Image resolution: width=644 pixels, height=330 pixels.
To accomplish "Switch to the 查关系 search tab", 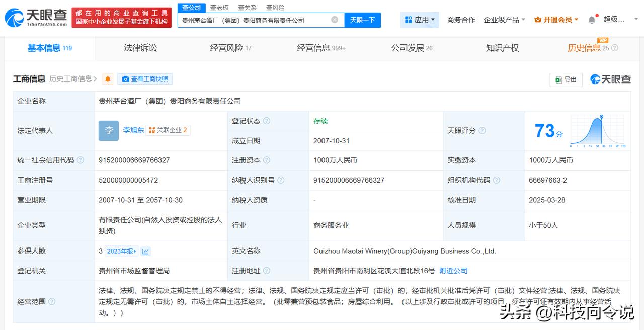I will [247, 7].
